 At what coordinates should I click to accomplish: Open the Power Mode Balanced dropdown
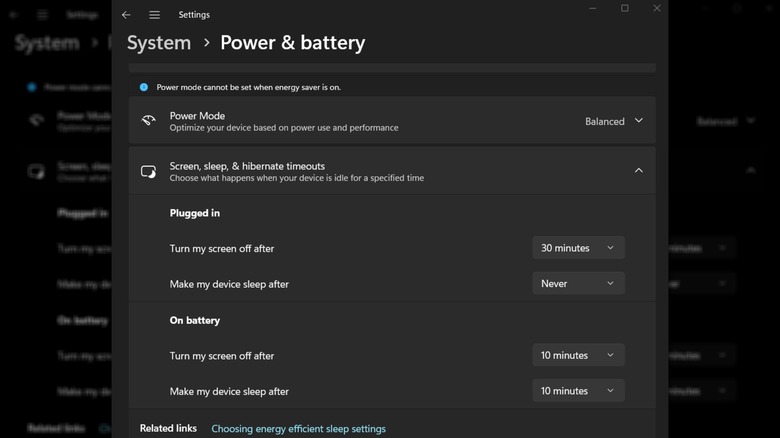coord(614,121)
